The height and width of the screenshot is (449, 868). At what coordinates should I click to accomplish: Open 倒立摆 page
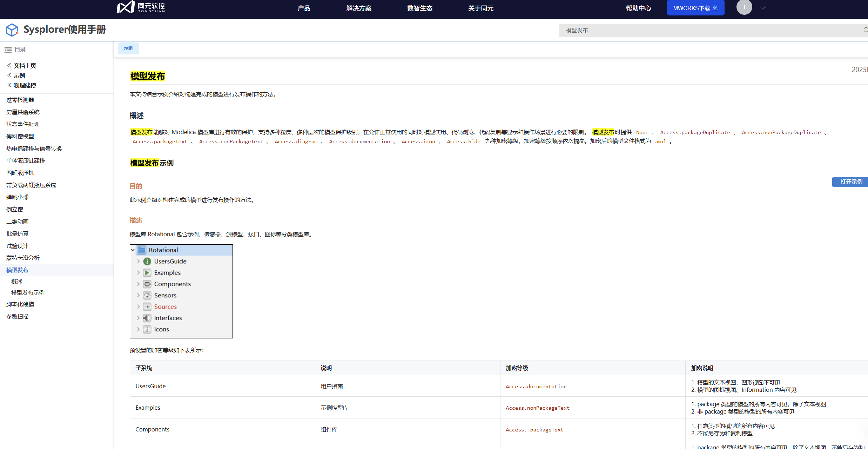15,210
